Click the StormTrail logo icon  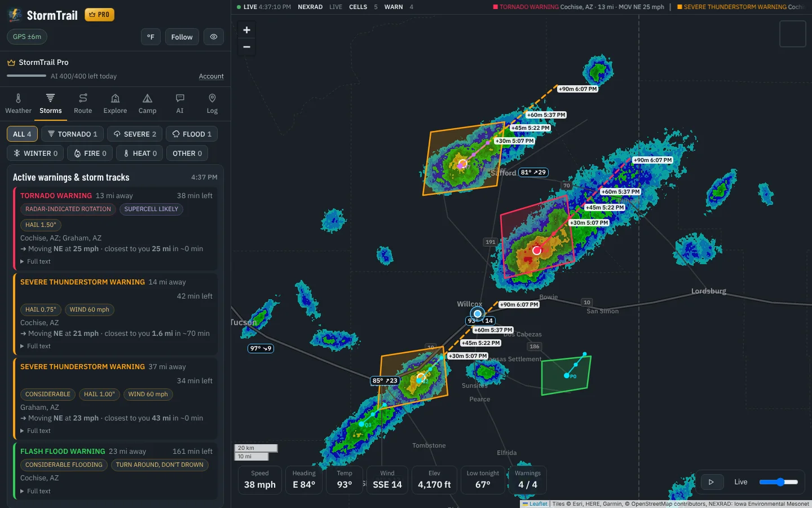pyautogui.click(x=15, y=15)
